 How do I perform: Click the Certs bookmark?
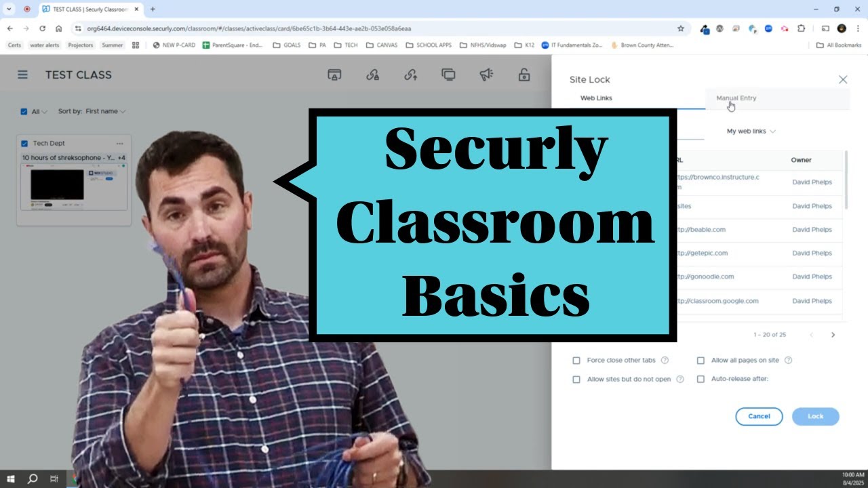[x=14, y=45]
